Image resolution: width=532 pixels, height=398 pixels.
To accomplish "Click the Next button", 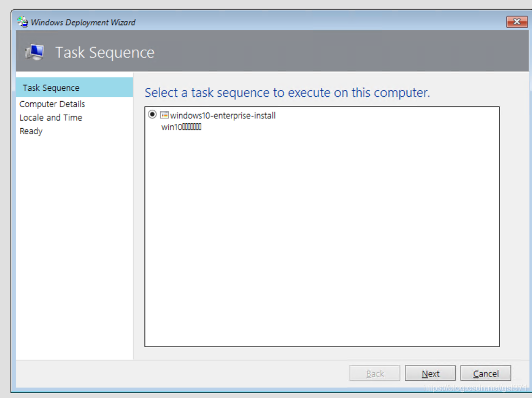I will 430,373.
